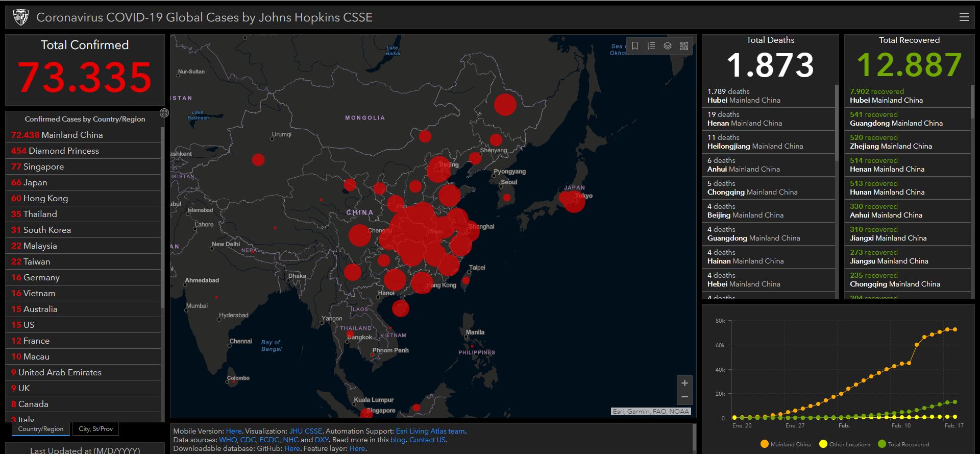This screenshot has height=454, width=980.
Task: Click the red case circle over Seoul area
Action: [x=506, y=198]
